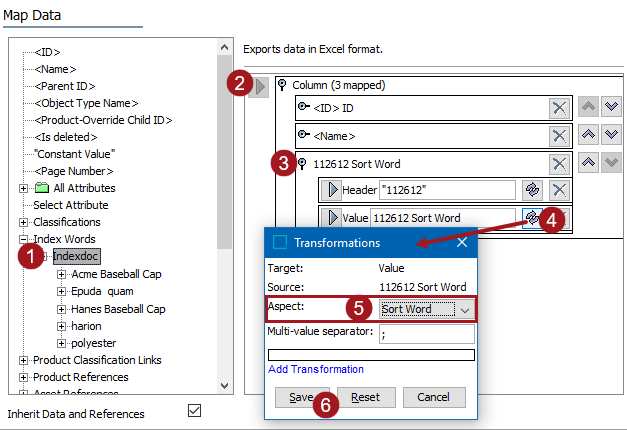Remove the 112612 Sort Word mapping
The width and height of the screenshot is (627, 430).
tap(559, 164)
